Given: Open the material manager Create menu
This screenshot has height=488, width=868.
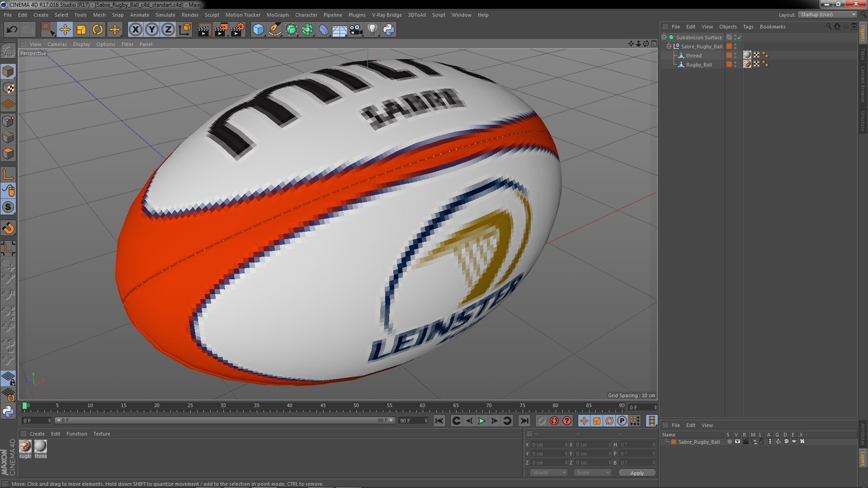Looking at the screenshot, I should pyautogui.click(x=37, y=434).
